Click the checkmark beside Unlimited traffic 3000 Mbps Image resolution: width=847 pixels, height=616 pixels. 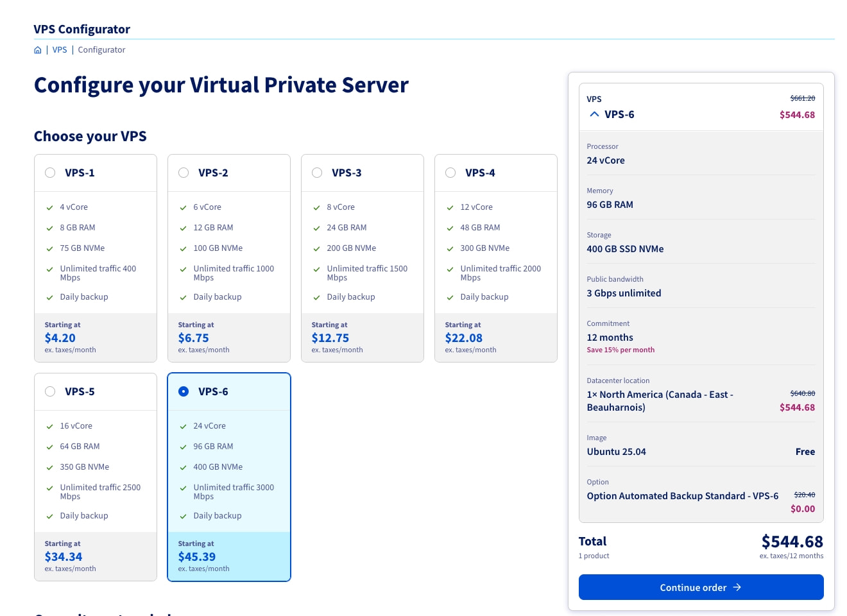tap(183, 488)
